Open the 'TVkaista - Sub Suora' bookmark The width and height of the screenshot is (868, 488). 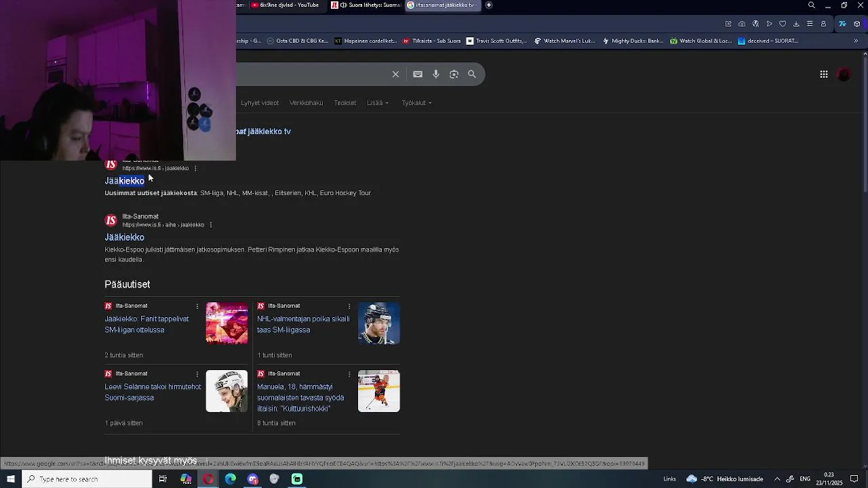tap(432, 41)
